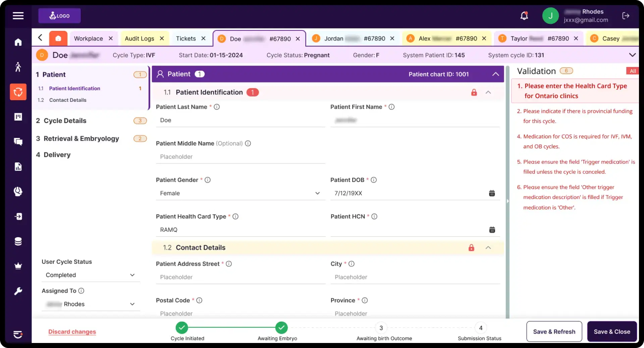This screenshot has height=348, width=644.
Task: Open the Home icon in the sidebar
Action: (x=18, y=42)
